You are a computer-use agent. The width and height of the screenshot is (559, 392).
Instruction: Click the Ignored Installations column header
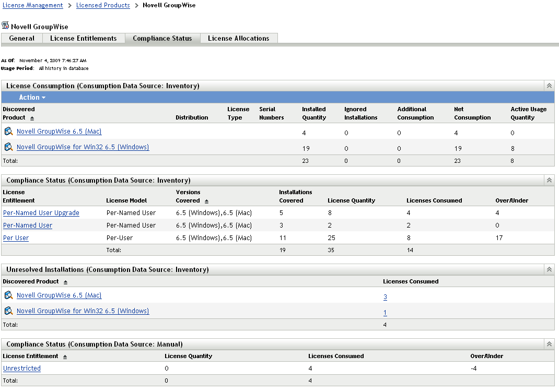click(x=360, y=113)
